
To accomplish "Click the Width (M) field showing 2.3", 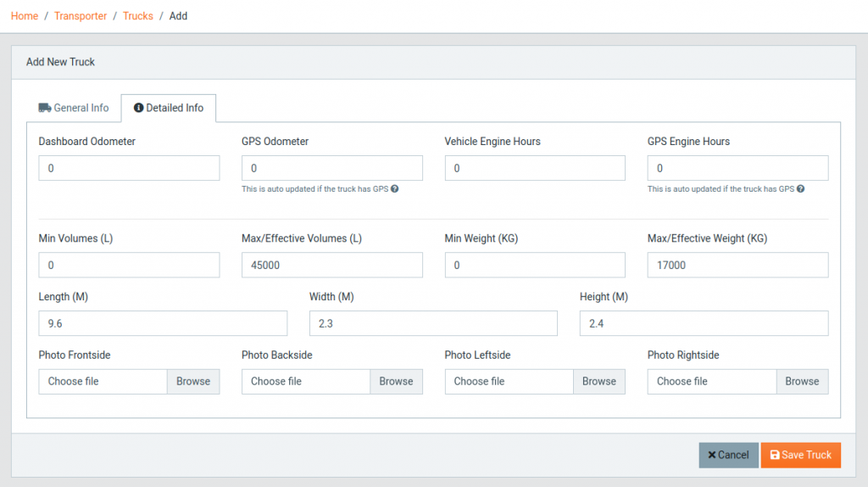I will coord(433,323).
